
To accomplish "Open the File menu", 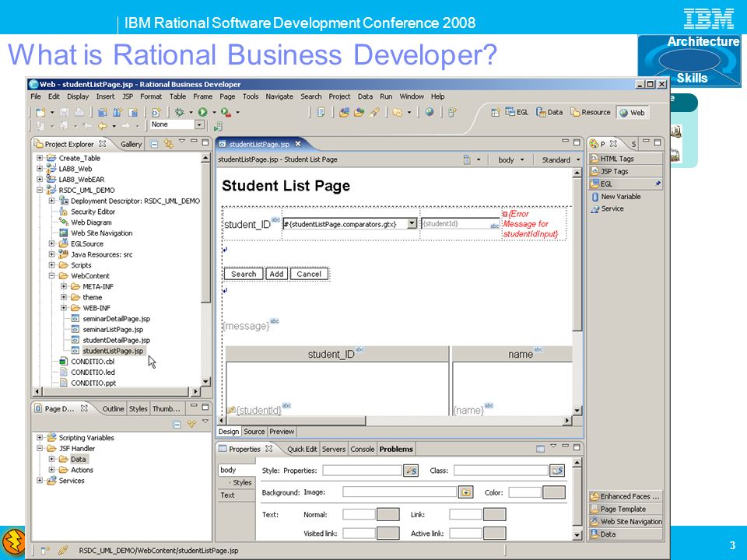I will coord(36,96).
